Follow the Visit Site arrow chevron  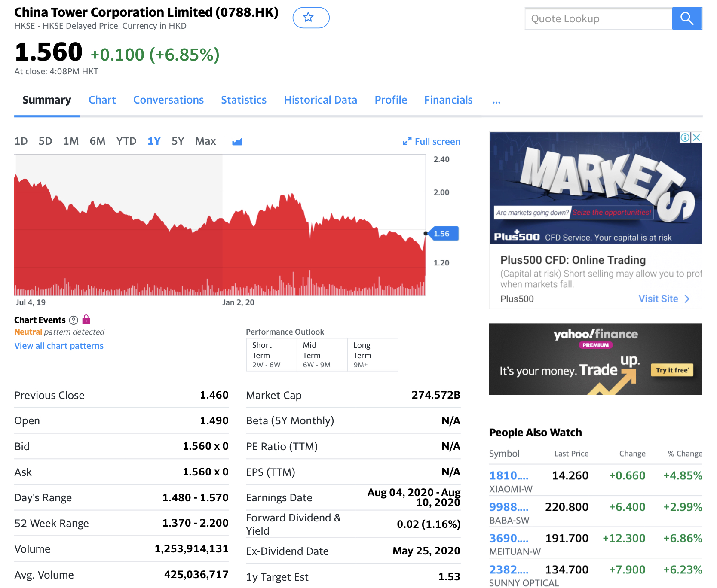coord(687,299)
